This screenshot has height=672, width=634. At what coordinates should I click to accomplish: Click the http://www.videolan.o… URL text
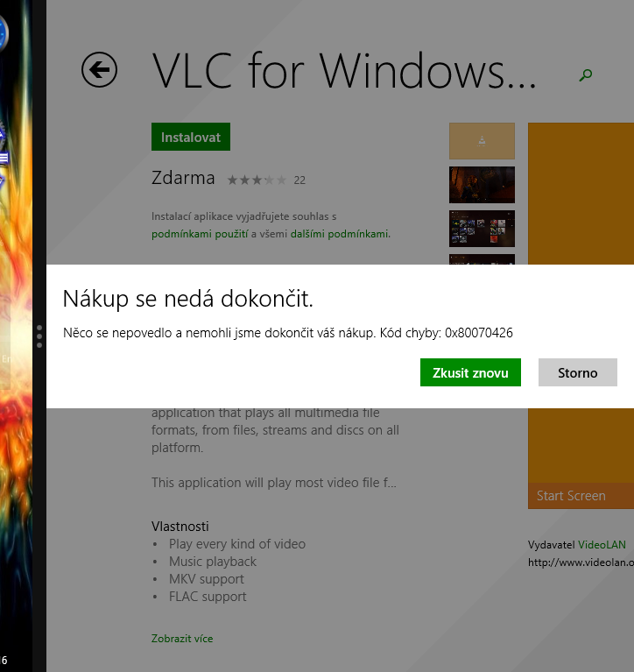(x=581, y=562)
